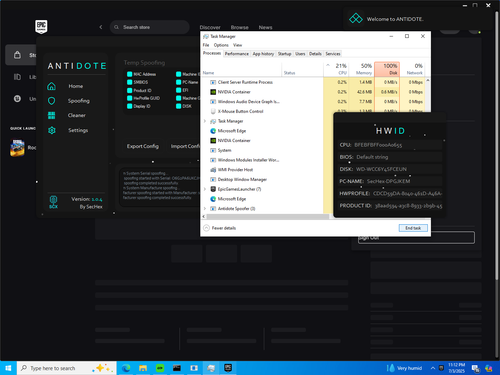Open the Settings gear icon in Antidote
This screenshot has height=375, width=500.
(x=51, y=130)
